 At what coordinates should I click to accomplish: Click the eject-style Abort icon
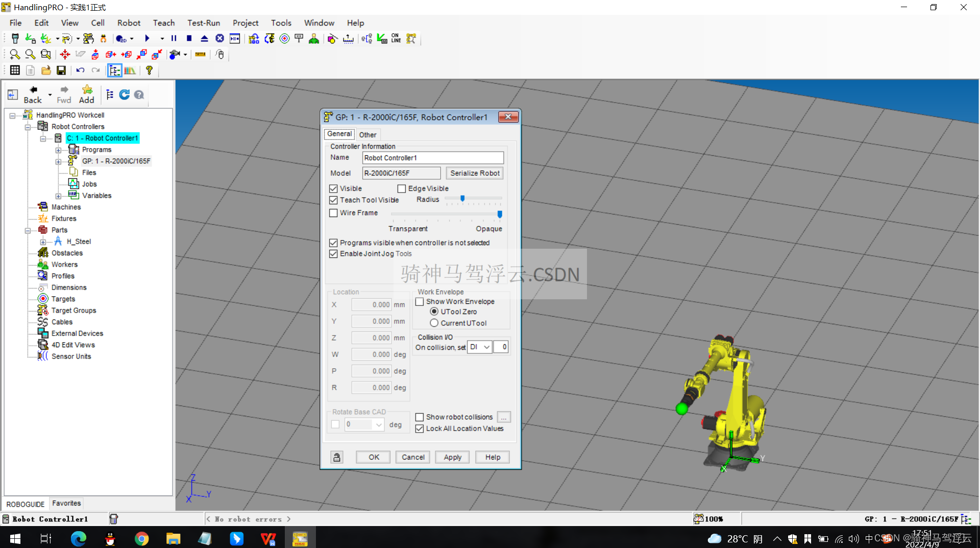point(205,39)
